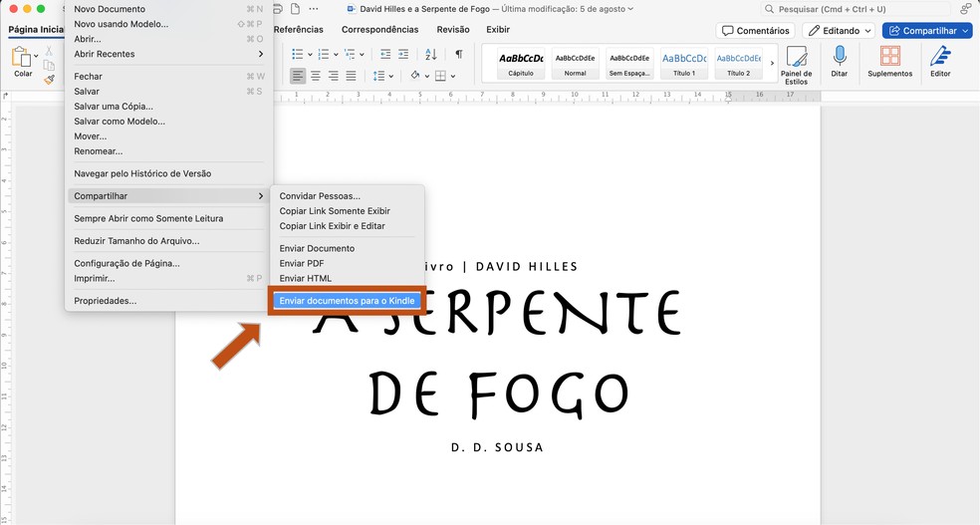Launch the Editor tool icon

coord(939,57)
